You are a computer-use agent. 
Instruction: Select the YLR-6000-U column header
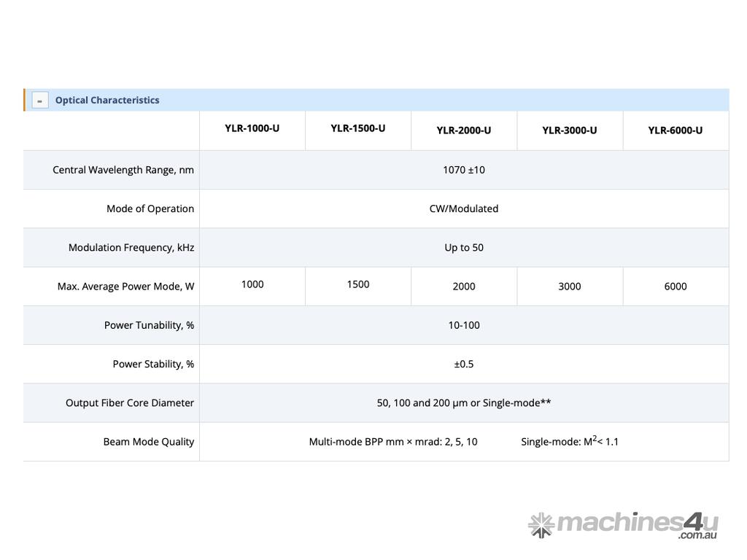click(675, 131)
